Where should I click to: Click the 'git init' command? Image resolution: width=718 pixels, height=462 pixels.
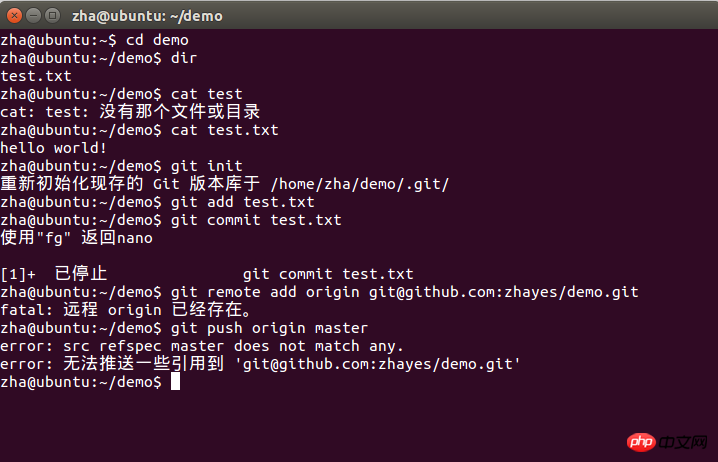point(207,166)
